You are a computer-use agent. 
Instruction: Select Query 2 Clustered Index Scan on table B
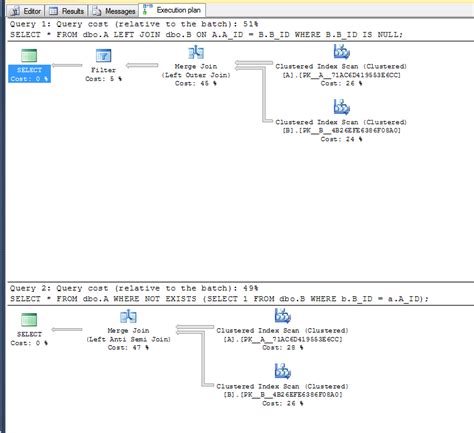pos(283,371)
